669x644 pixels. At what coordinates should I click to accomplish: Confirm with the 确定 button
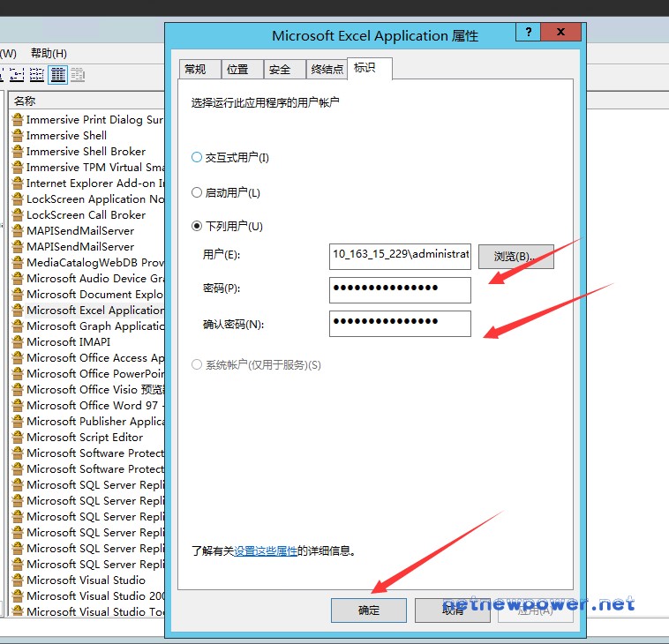pyautogui.click(x=369, y=610)
